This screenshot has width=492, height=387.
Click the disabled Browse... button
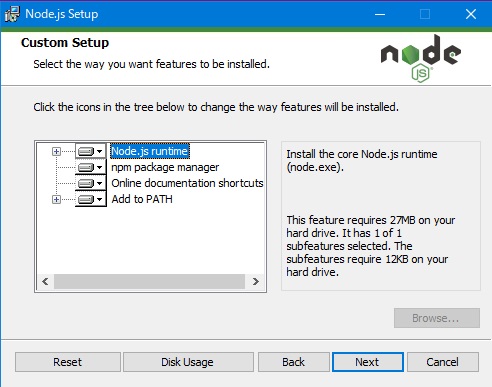coord(437,318)
